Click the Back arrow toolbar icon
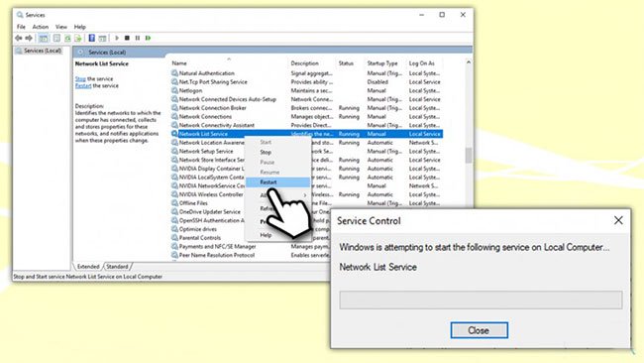Viewport: 644px width, 363px height. point(19,38)
